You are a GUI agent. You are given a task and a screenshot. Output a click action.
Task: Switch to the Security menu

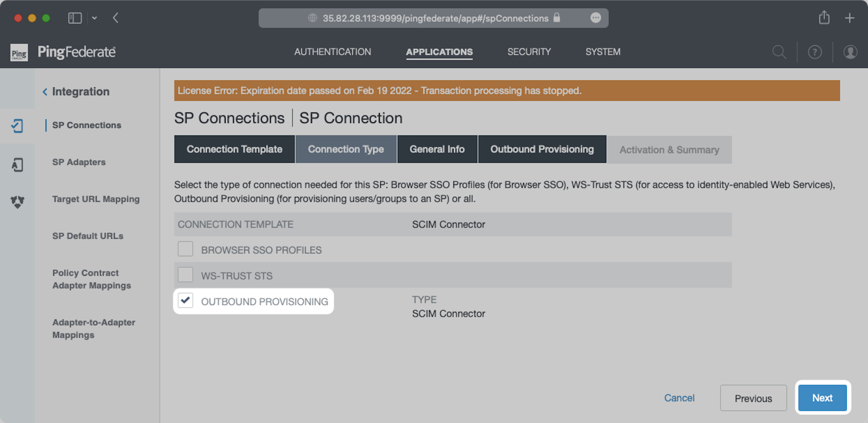[529, 52]
